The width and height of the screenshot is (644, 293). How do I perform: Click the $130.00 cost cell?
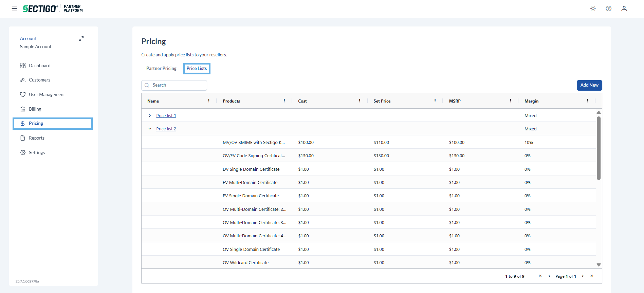306,156
